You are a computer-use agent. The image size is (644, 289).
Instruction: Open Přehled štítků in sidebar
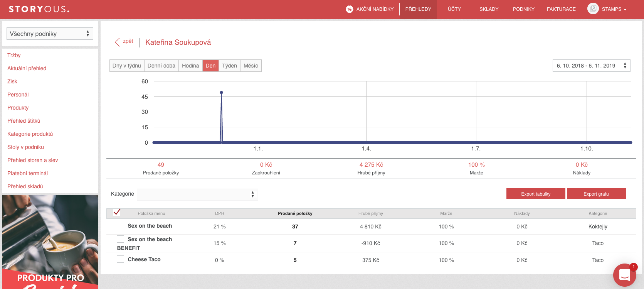[x=24, y=121]
